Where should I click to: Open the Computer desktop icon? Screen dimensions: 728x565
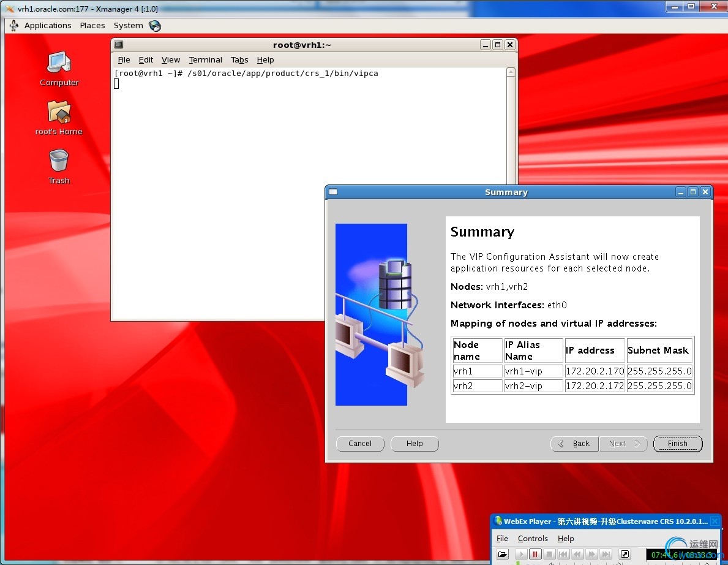tap(59, 69)
